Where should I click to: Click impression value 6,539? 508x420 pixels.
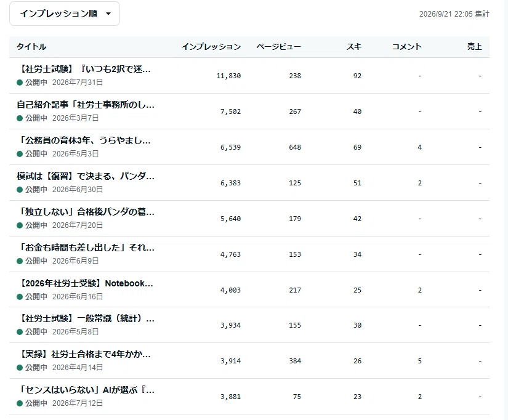[231, 147]
